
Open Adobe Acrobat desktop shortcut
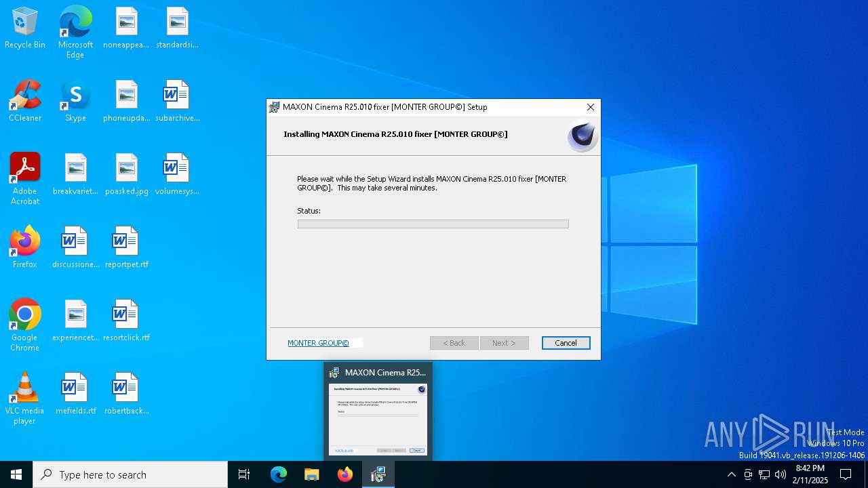pyautogui.click(x=25, y=179)
